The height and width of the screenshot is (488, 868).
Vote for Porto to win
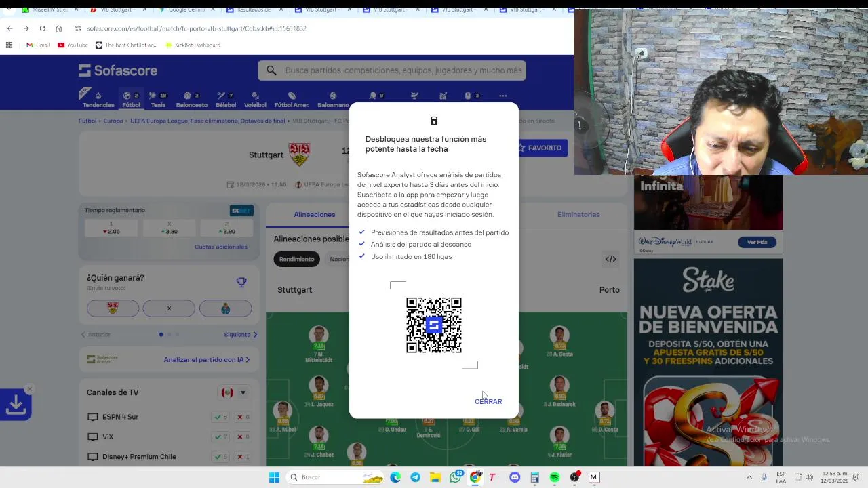[225, 308]
